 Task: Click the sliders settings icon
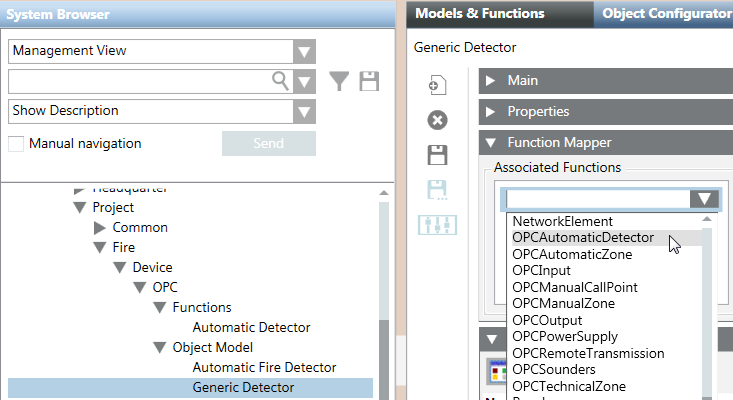[437, 225]
